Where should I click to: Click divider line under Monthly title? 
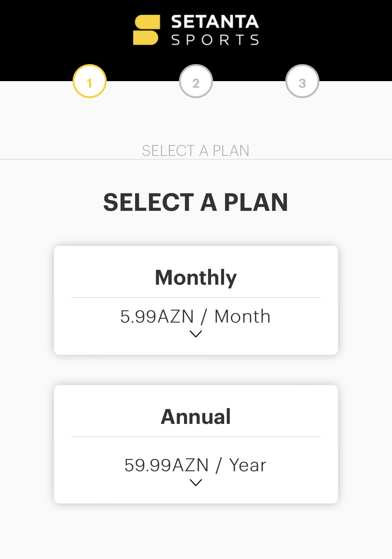196,297
